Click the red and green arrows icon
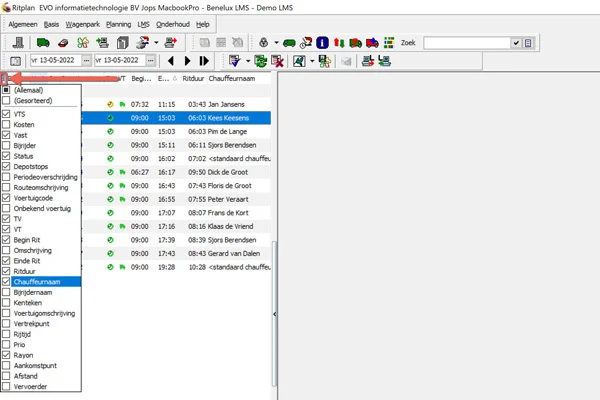 (339, 43)
